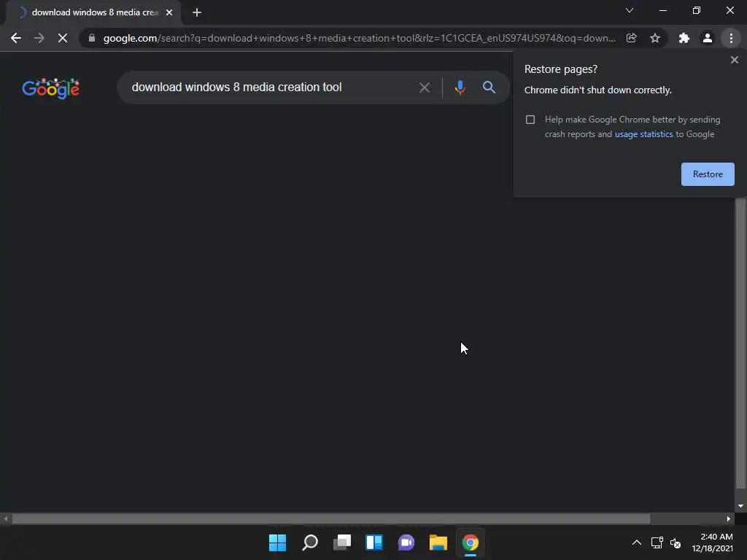Show hidden tray icons chevron
This screenshot has width=747, height=560.
pos(636,542)
